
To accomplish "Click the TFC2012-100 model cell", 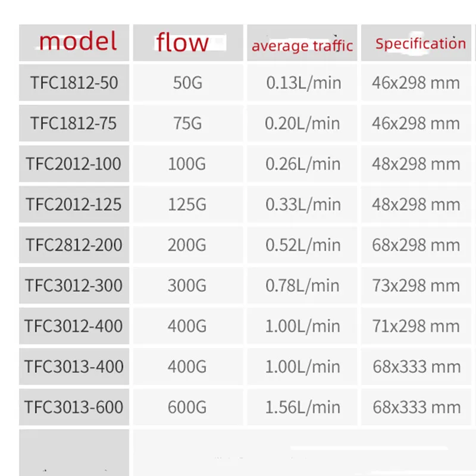I will 74,164.
